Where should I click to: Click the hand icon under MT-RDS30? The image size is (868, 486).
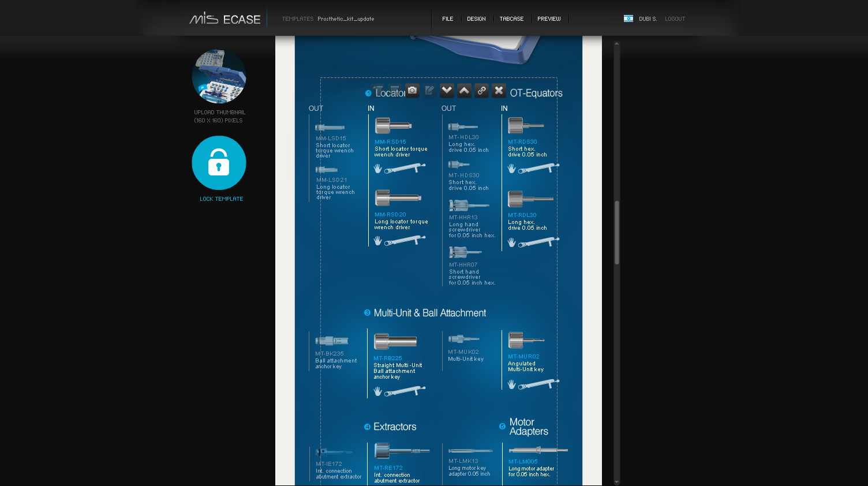tap(512, 169)
